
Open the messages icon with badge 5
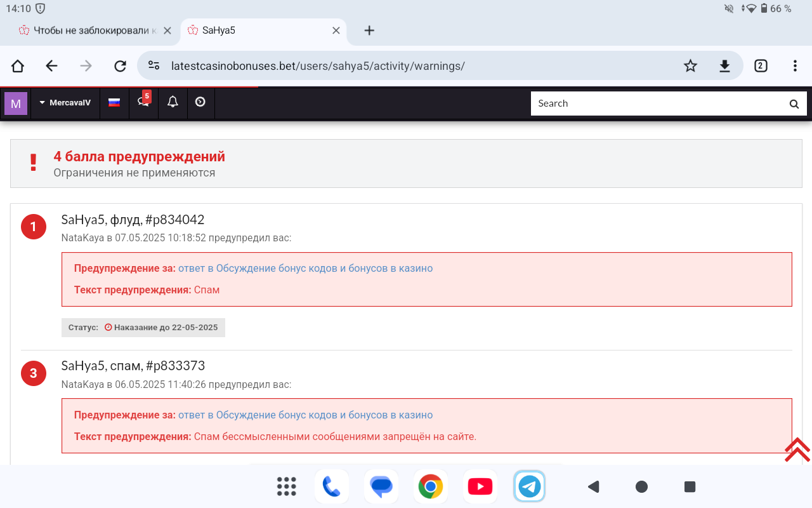[143, 103]
